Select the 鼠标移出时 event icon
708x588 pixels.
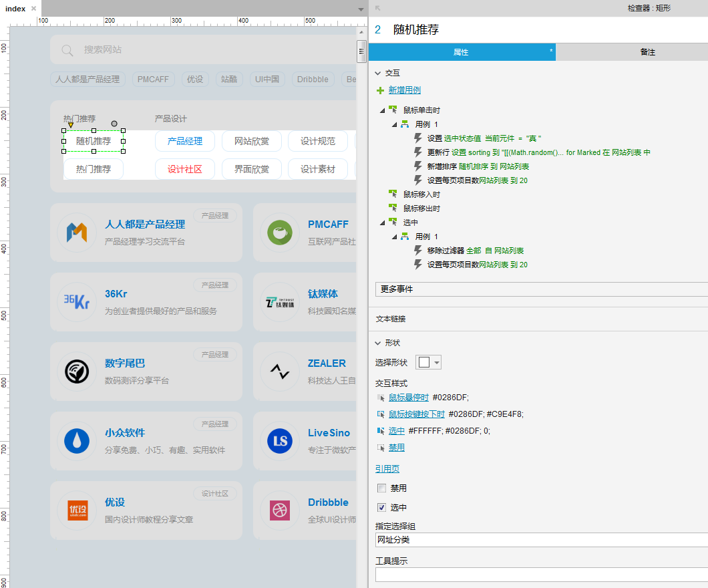(x=393, y=208)
